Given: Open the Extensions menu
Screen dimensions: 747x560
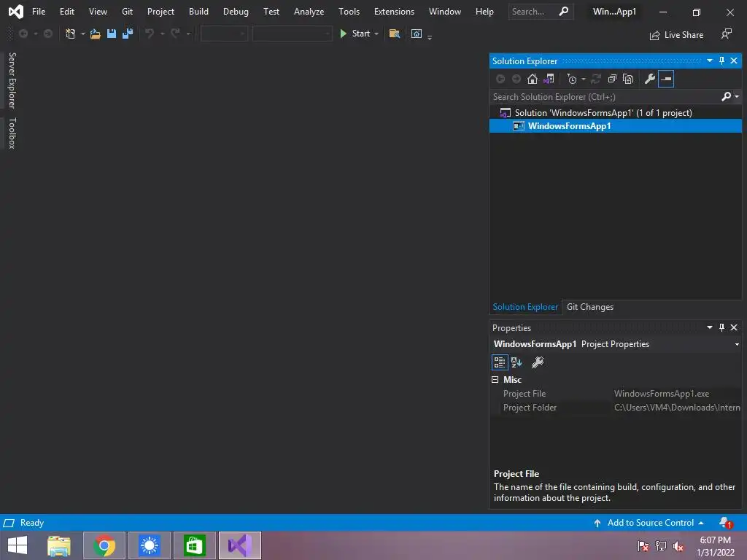Looking at the screenshot, I should 394,12.
